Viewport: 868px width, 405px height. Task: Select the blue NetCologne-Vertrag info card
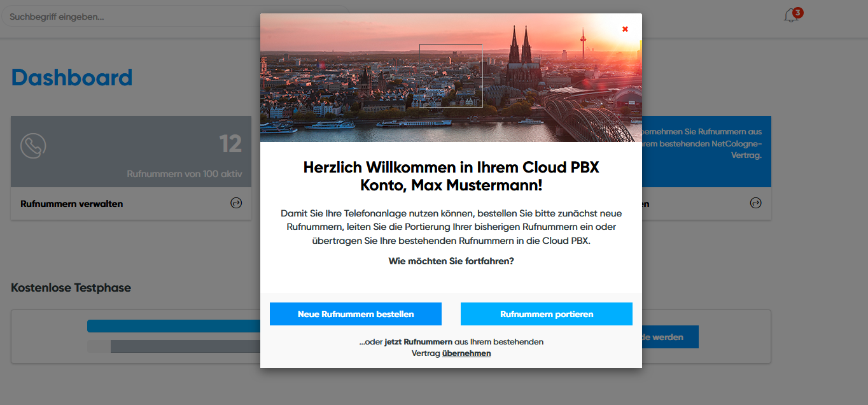(706, 150)
